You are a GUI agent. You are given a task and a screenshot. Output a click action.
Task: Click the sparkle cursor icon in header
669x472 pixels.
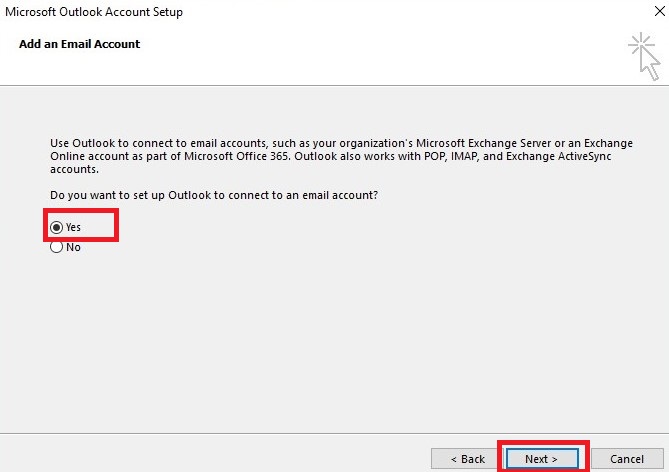coord(643,57)
